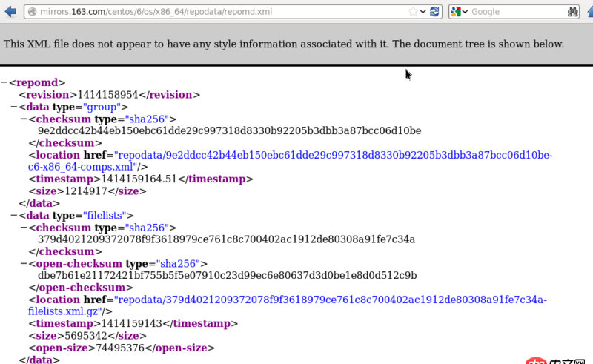Click the filelists.xml.gz location href value
This screenshot has width=593, height=364.
(x=288, y=305)
